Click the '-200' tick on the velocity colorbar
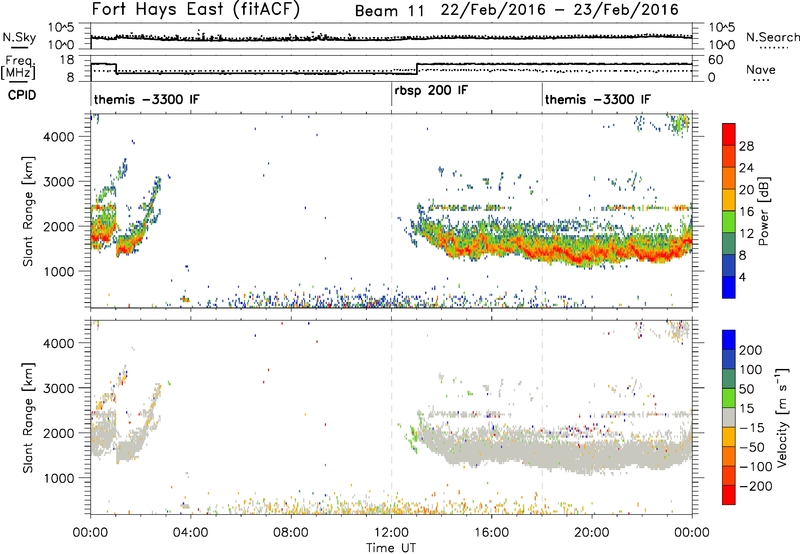 (756, 486)
